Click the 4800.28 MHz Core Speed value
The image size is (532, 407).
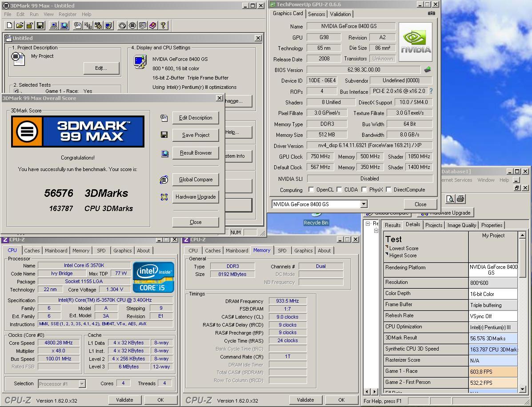coord(59,343)
